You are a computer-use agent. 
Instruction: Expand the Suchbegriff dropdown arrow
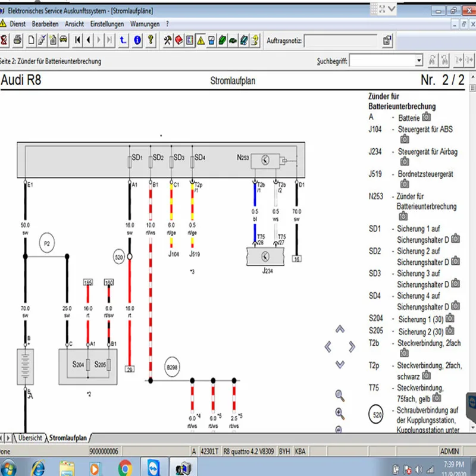click(x=419, y=60)
